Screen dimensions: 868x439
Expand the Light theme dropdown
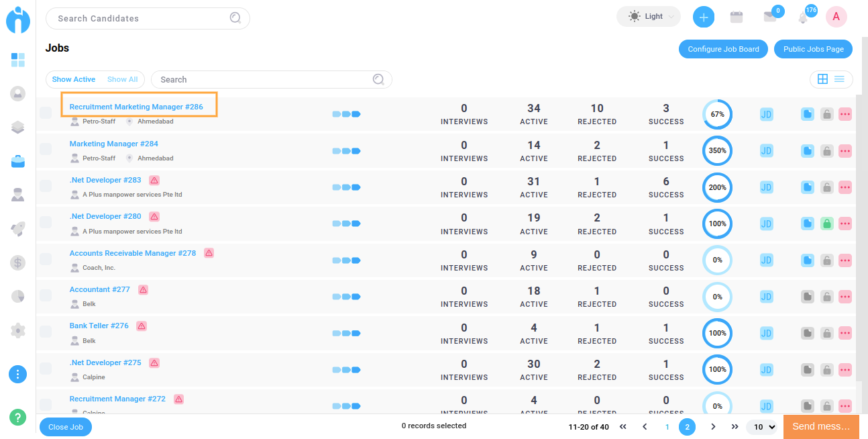[648, 17]
